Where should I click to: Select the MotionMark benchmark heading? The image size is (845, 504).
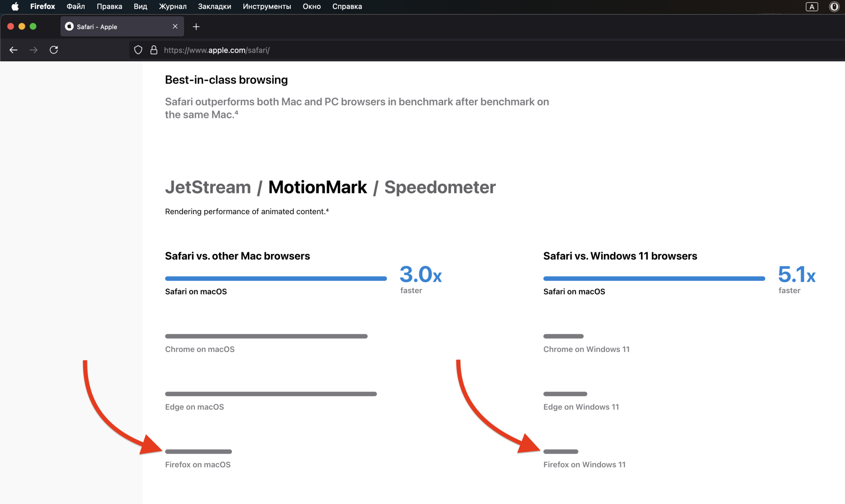pos(318,187)
